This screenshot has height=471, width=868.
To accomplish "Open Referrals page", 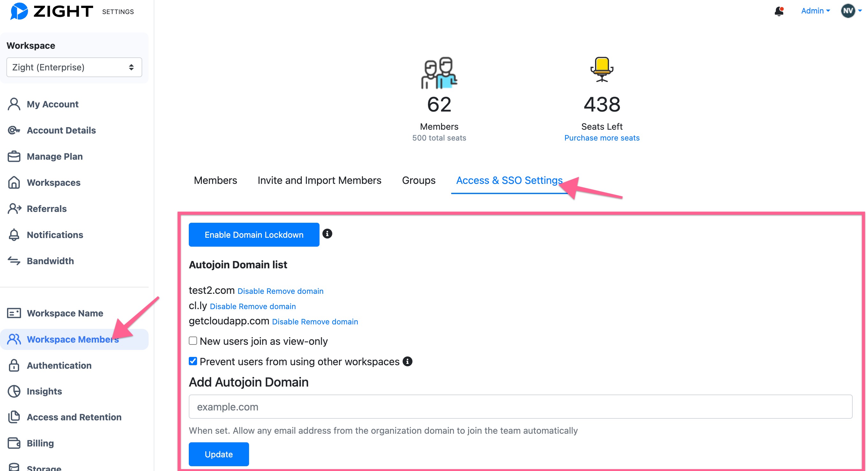I will (47, 209).
